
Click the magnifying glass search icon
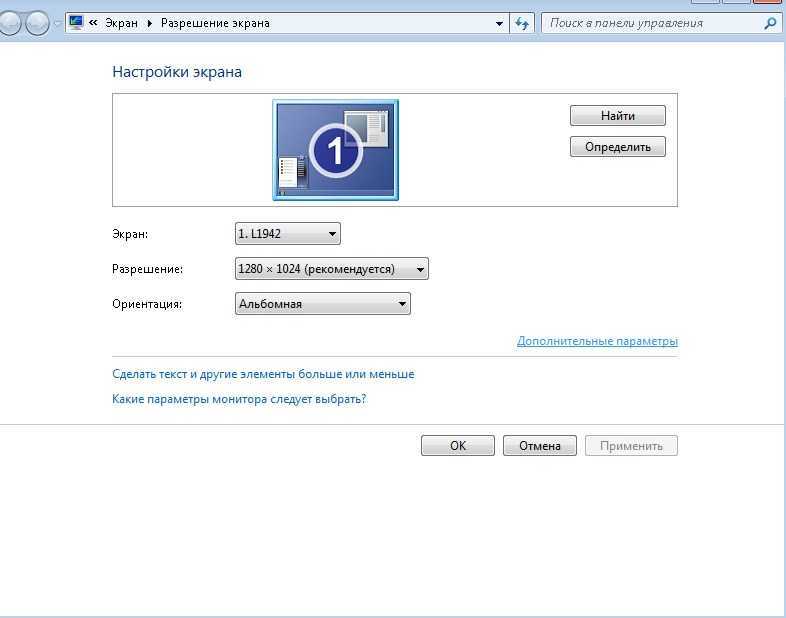(770, 23)
